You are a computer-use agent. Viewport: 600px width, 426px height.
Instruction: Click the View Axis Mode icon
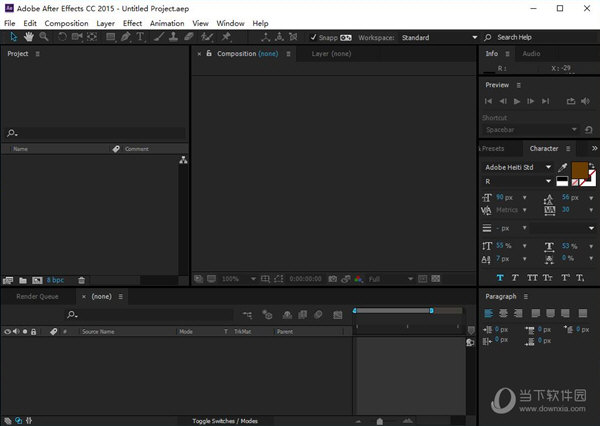293,37
